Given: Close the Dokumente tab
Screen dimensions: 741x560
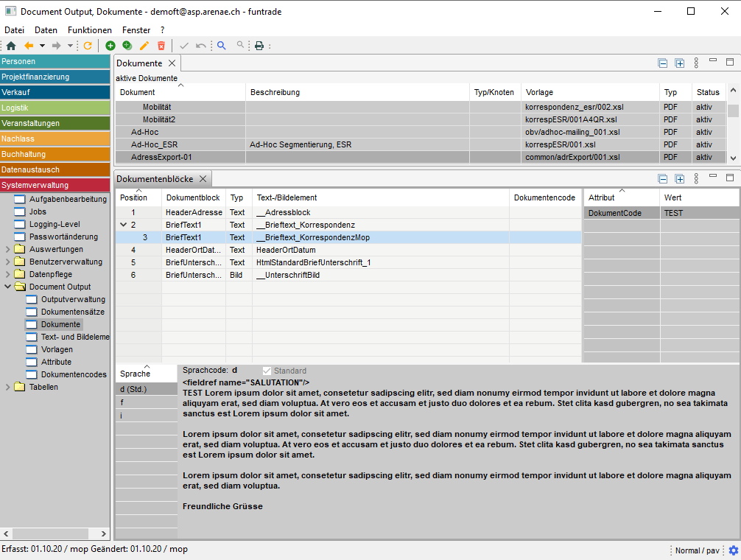Looking at the screenshot, I should [x=172, y=63].
